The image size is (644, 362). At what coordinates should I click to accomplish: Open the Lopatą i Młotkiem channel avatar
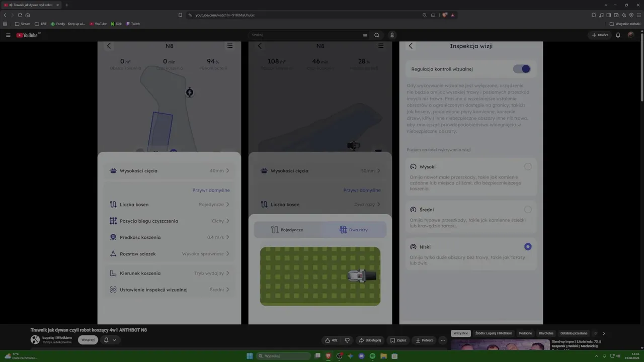click(35, 340)
